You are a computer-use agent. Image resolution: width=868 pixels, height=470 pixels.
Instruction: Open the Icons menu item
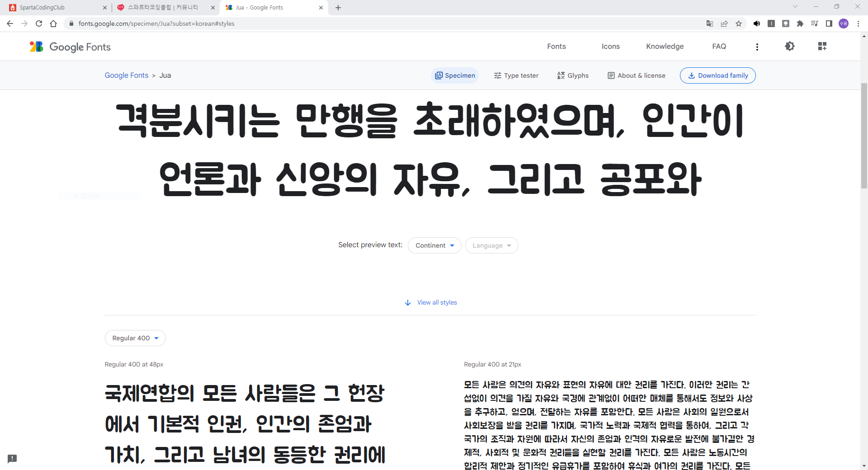tap(611, 46)
